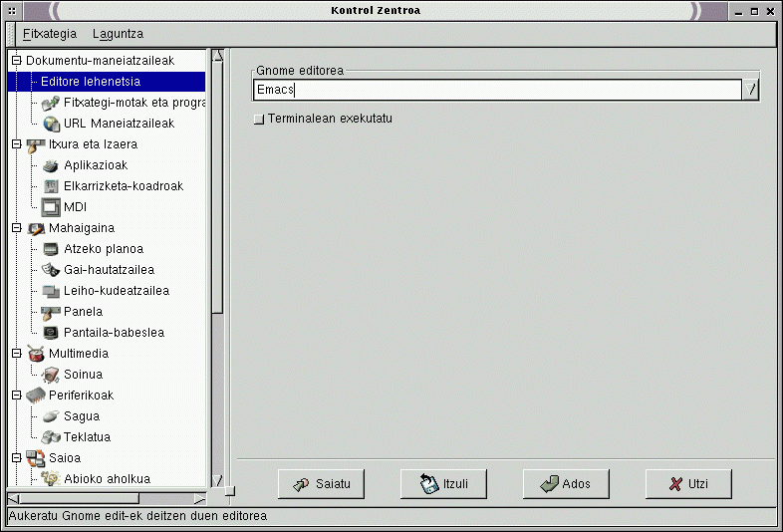Viewport: 783px width, 532px height.
Task: Click the Ados button
Action: 566,483
